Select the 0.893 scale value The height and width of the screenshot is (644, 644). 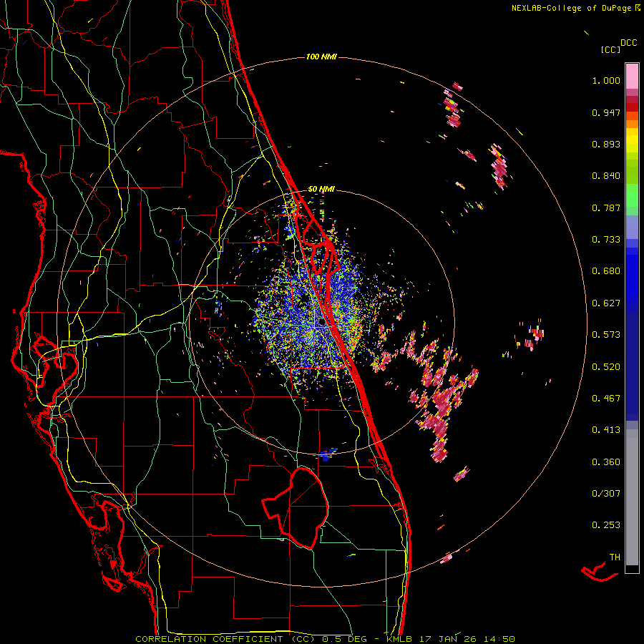tap(606, 144)
